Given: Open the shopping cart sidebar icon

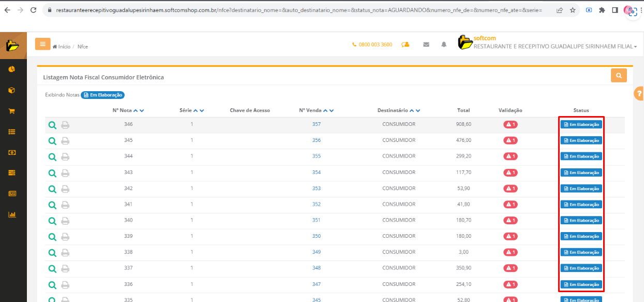Looking at the screenshot, I should pyautogui.click(x=11, y=111).
